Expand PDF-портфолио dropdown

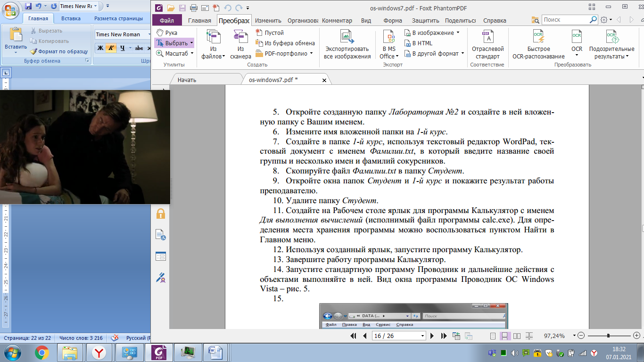click(x=311, y=54)
